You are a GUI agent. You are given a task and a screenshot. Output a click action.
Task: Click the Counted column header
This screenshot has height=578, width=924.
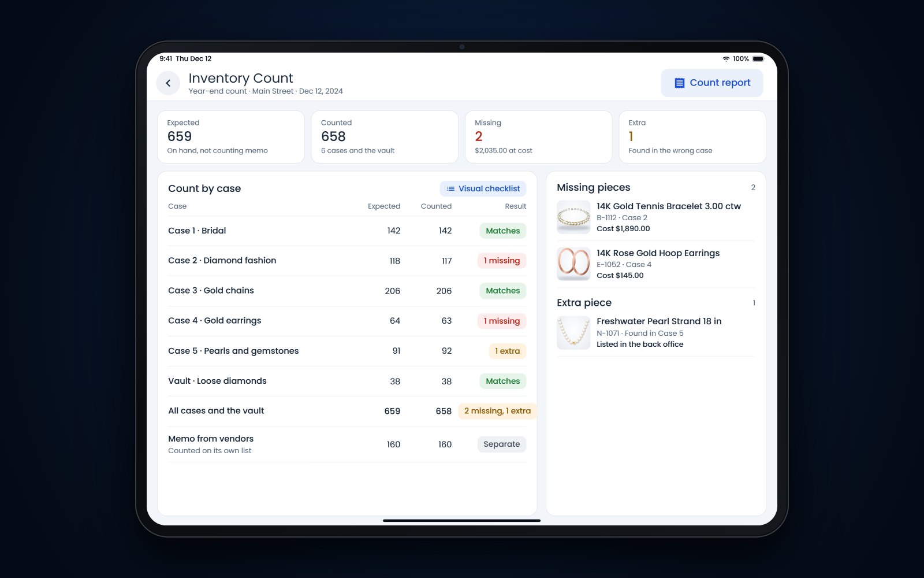(436, 206)
